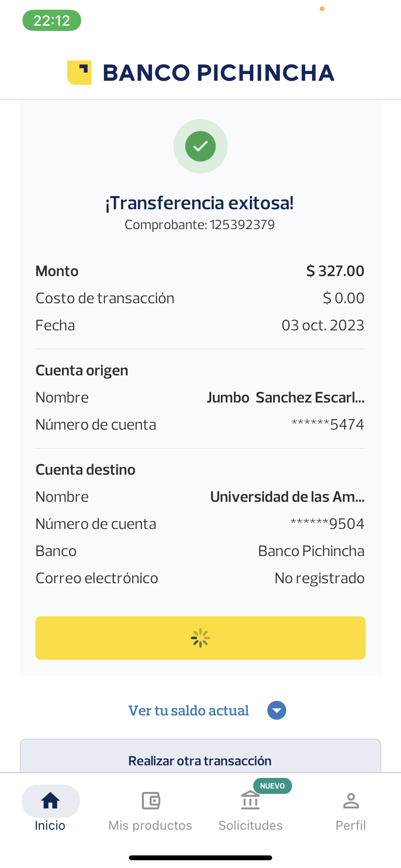Tap the Comprobante number 125392379
401x868 pixels.
(x=242, y=225)
